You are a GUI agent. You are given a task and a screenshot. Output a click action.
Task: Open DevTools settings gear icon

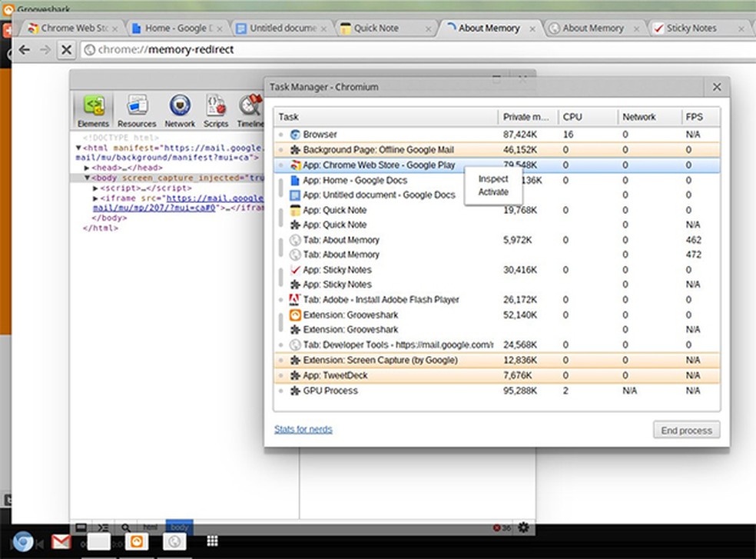tap(523, 527)
